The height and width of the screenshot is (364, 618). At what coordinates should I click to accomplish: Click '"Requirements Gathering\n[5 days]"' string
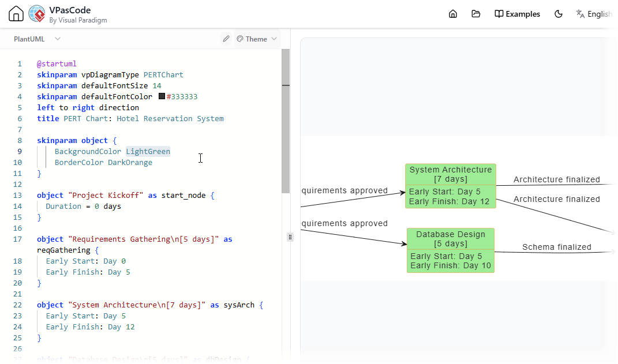coord(144,239)
